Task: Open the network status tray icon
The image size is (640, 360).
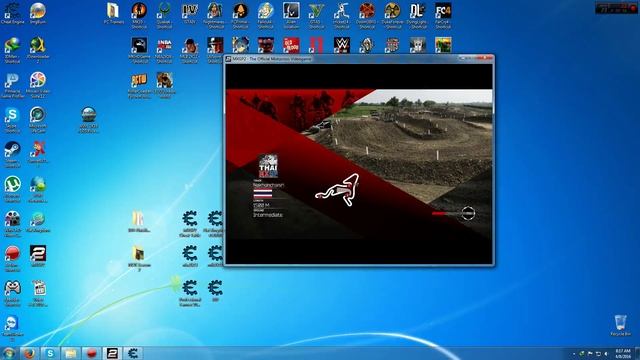Action: [x=598, y=354]
